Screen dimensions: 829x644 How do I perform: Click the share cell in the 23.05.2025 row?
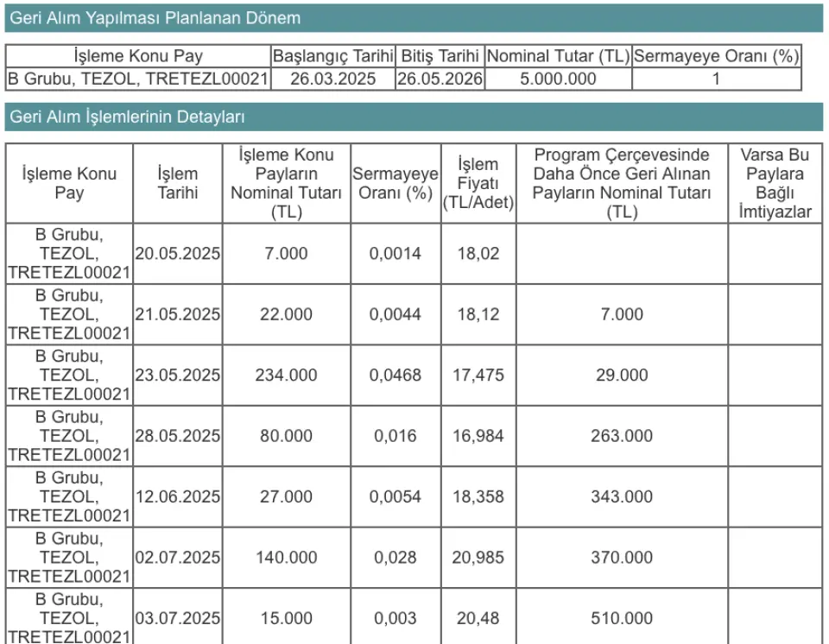pyautogui.click(x=69, y=376)
